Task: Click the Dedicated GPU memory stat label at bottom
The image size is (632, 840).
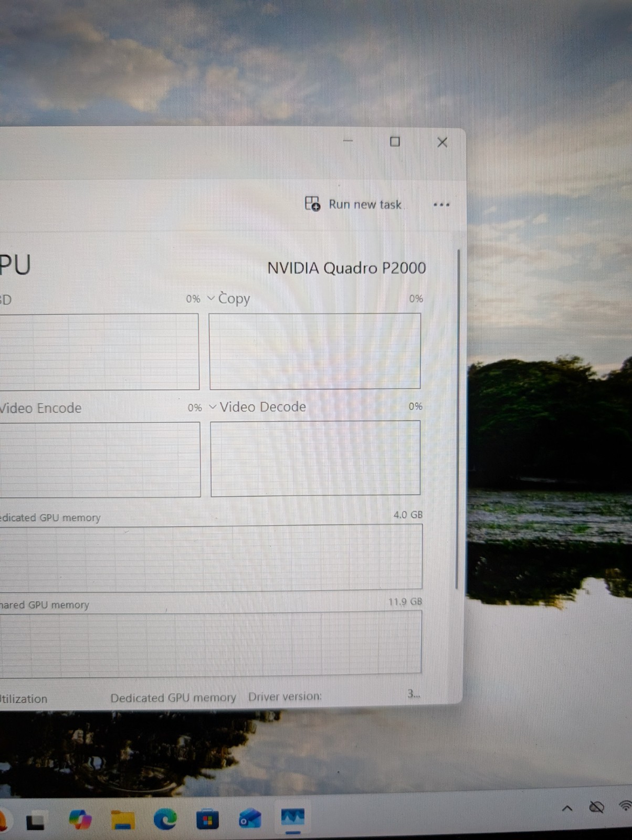Action: click(173, 698)
